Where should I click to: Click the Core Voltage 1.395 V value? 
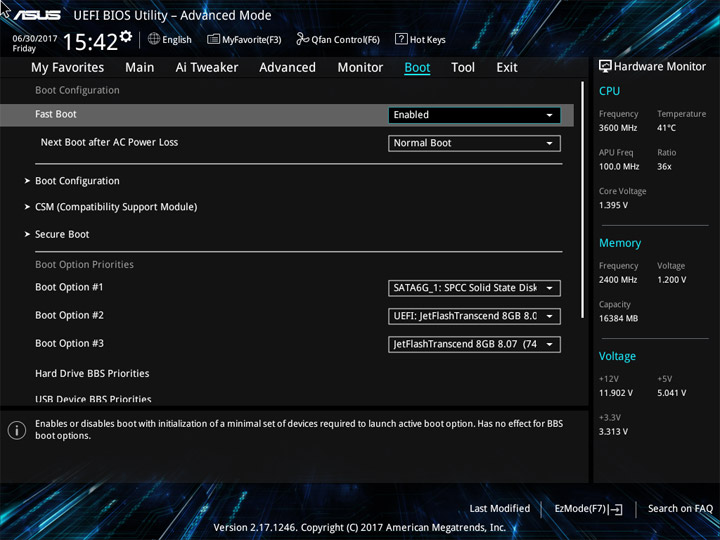coord(613,205)
